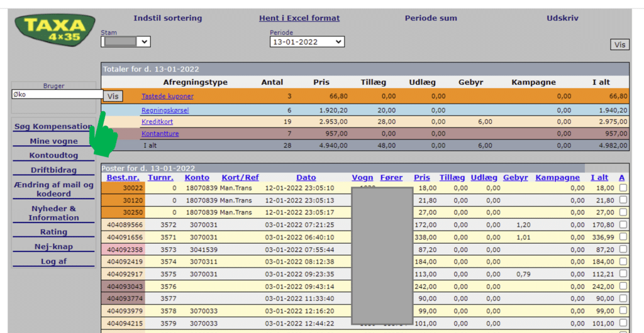Click Gebyr value 1,20
The image size is (644, 333).
(524, 225)
